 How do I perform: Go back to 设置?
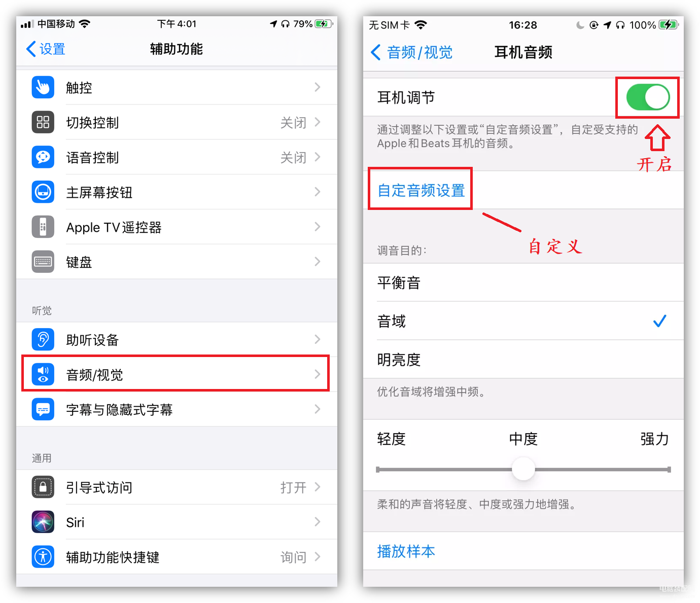pyautogui.click(x=46, y=49)
